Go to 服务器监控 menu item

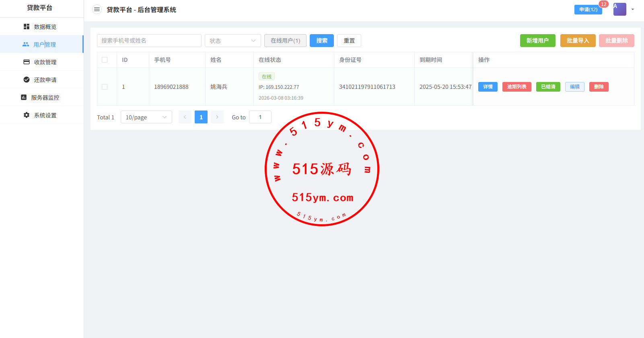pyautogui.click(x=45, y=98)
